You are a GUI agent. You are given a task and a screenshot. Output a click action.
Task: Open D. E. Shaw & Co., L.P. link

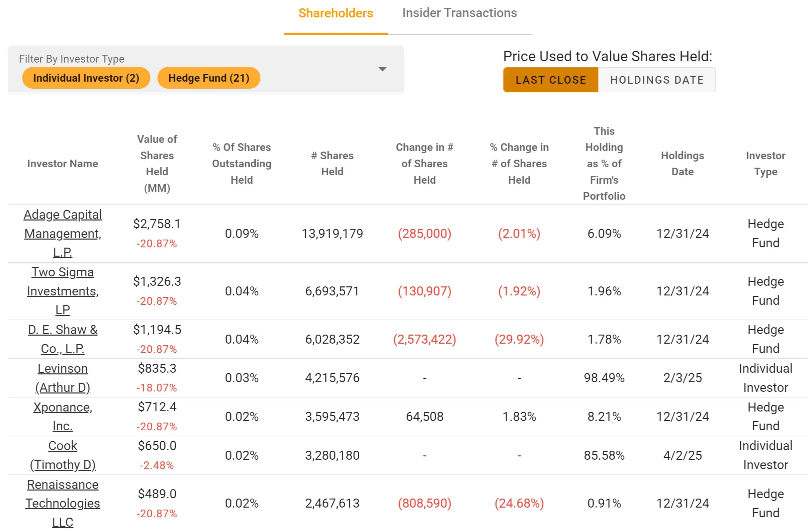[63, 339]
